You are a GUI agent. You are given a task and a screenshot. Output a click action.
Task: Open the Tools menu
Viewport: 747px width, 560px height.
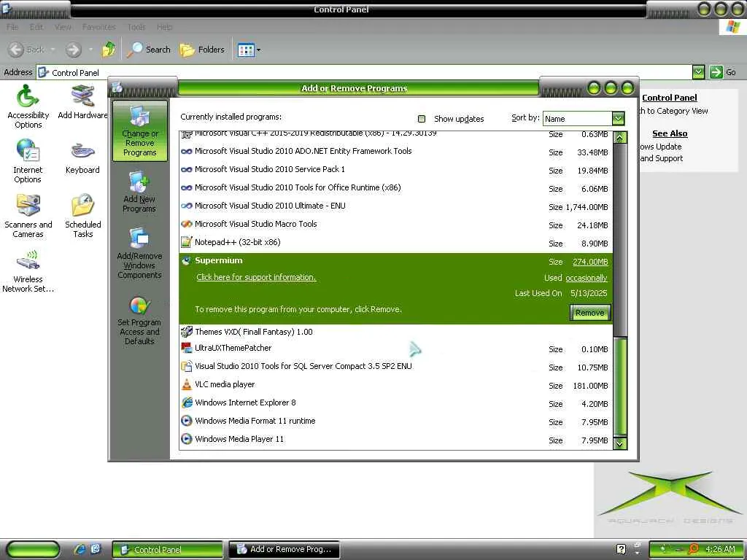136,27
